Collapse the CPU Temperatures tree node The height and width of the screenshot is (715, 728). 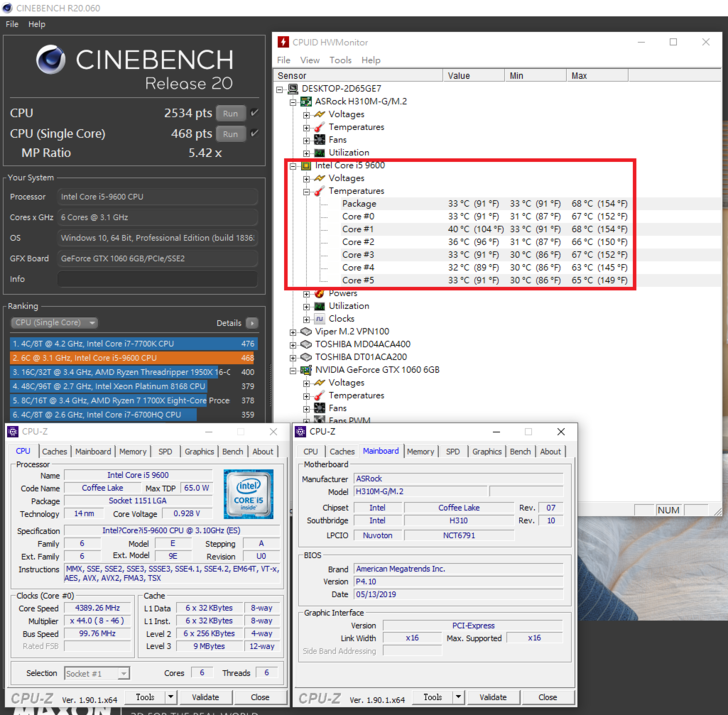click(307, 191)
